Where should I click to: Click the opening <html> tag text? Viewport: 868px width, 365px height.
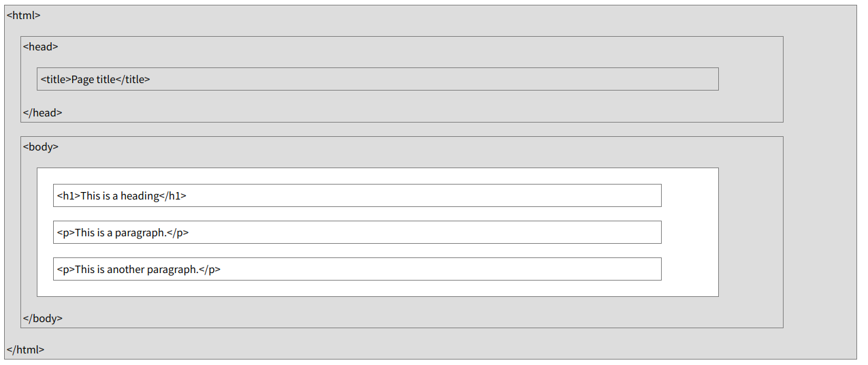point(23,15)
